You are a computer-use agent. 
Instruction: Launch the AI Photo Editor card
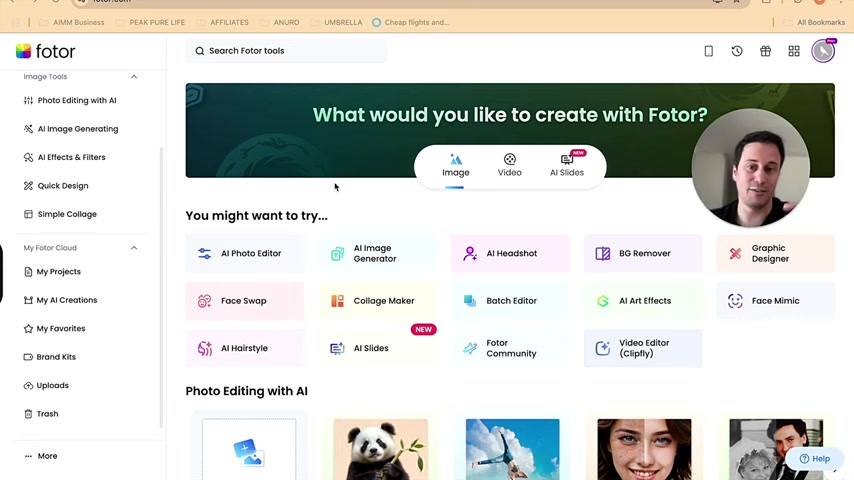(245, 253)
